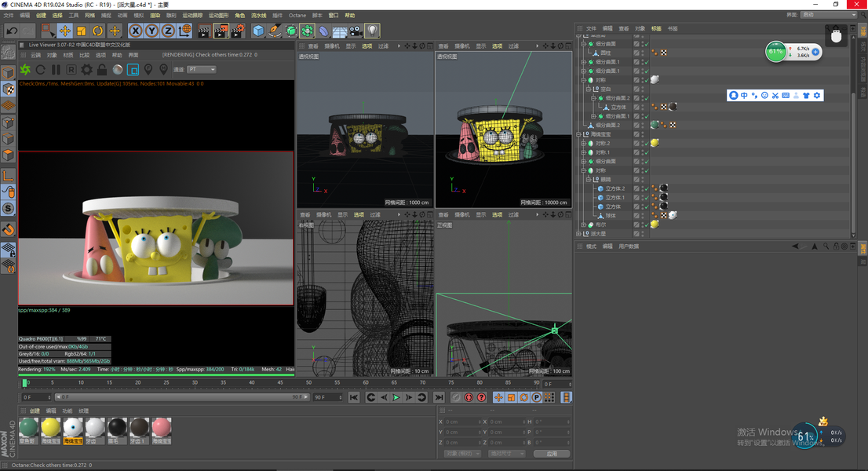Toggle position keyframe recording button
The height and width of the screenshot is (471, 868).
[x=498, y=397]
